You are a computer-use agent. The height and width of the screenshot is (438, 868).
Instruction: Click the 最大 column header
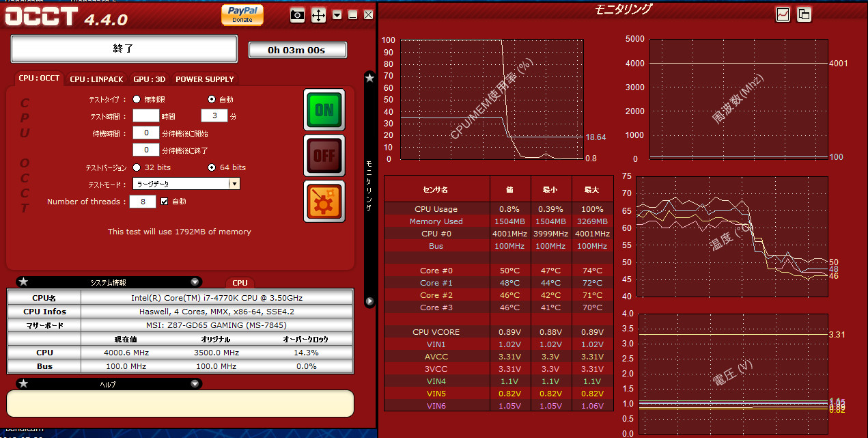point(591,189)
